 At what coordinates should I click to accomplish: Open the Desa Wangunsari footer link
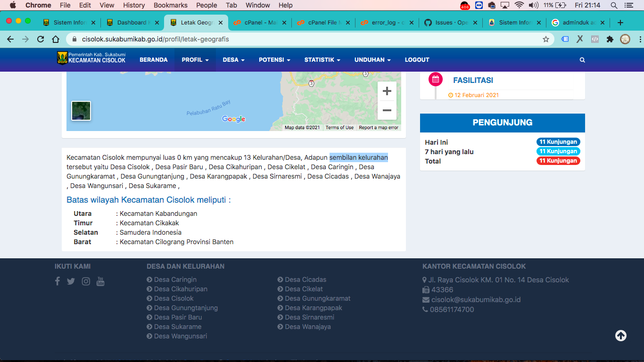[180, 336]
